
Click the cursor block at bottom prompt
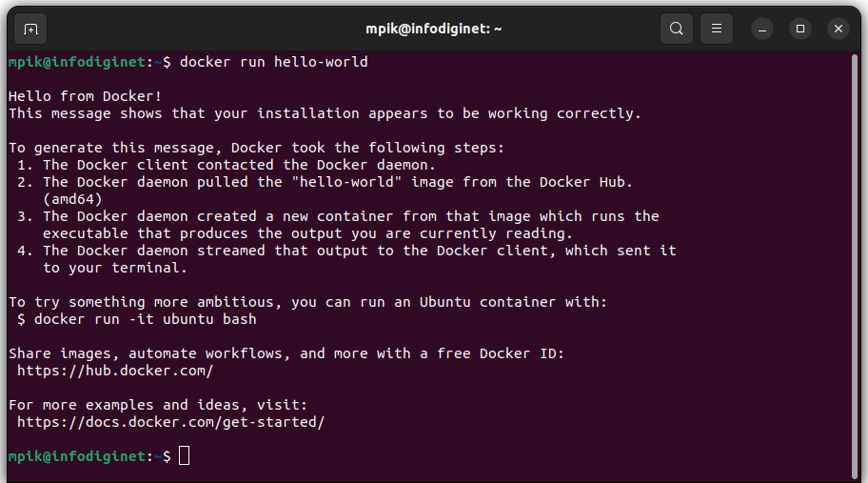click(185, 456)
